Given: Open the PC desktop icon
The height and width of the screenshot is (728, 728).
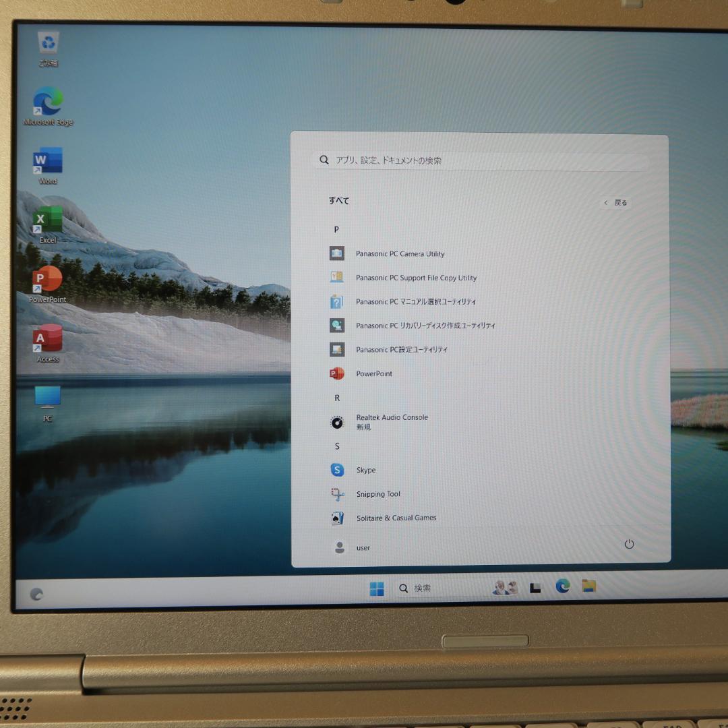Looking at the screenshot, I should [48, 404].
